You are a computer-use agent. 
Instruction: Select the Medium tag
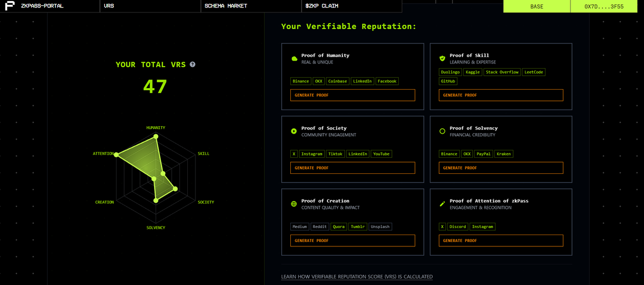coord(300,226)
